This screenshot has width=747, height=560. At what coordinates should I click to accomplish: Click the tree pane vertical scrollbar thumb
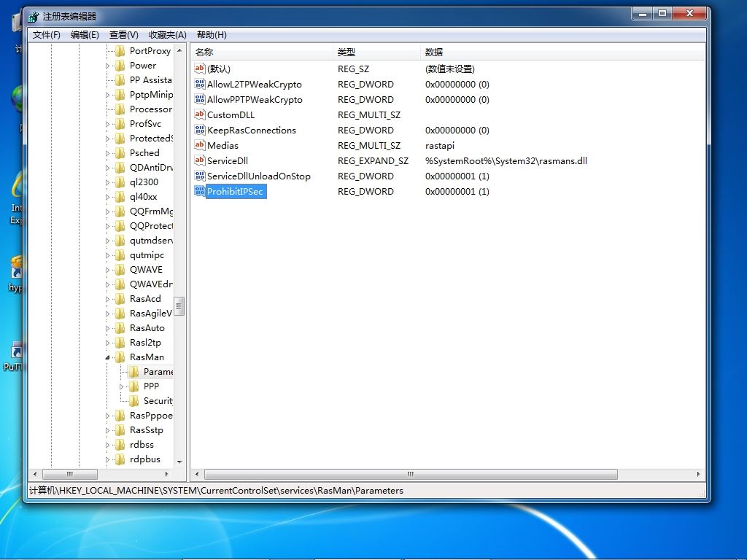179,306
